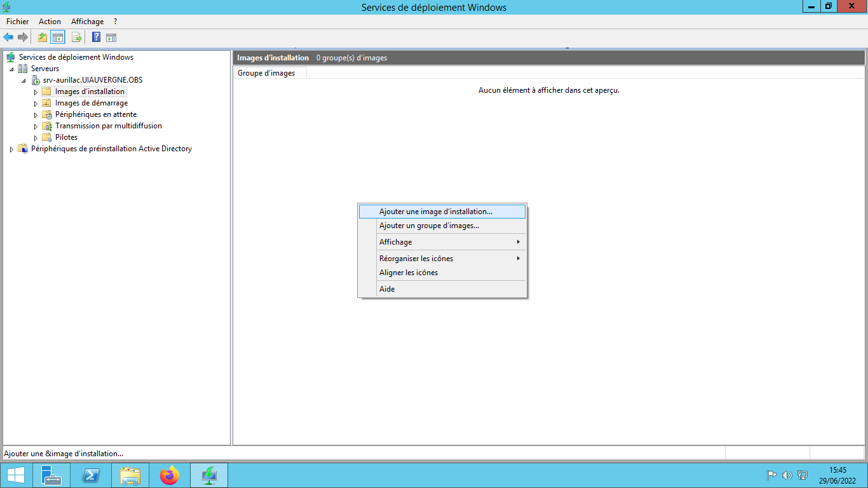Click the Export list toolbar icon
868x488 pixels.
[77, 37]
